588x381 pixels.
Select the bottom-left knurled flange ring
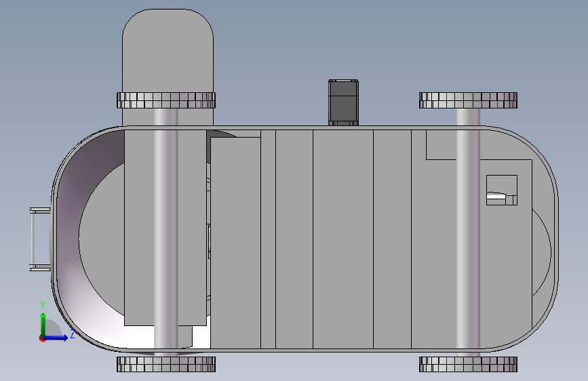166,364
